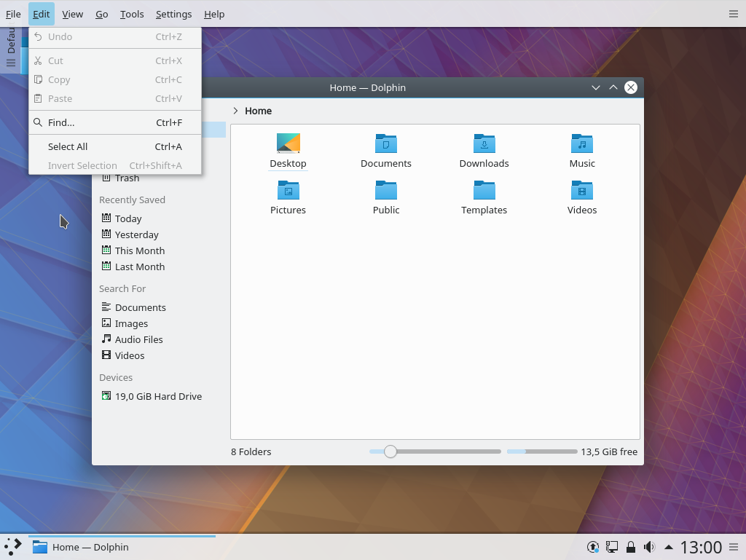The height and width of the screenshot is (560, 746).
Task: Choose Find... from Edit menu
Action: tap(115, 122)
